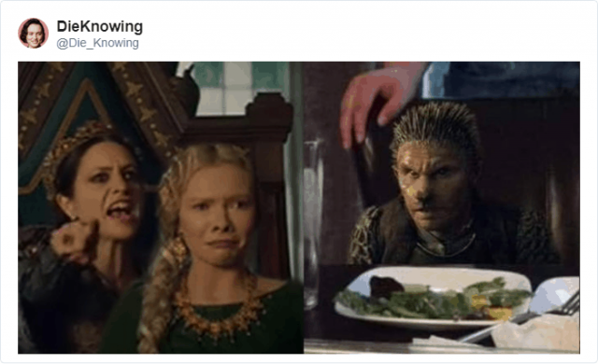
Task: Click the blue sleeve above the hedgehog man
Action: coord(500,80)
